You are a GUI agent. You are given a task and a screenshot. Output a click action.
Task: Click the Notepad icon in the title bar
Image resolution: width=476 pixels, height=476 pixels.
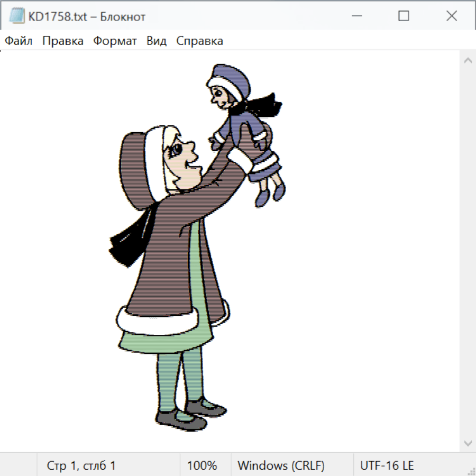click(x=17, y=16)
